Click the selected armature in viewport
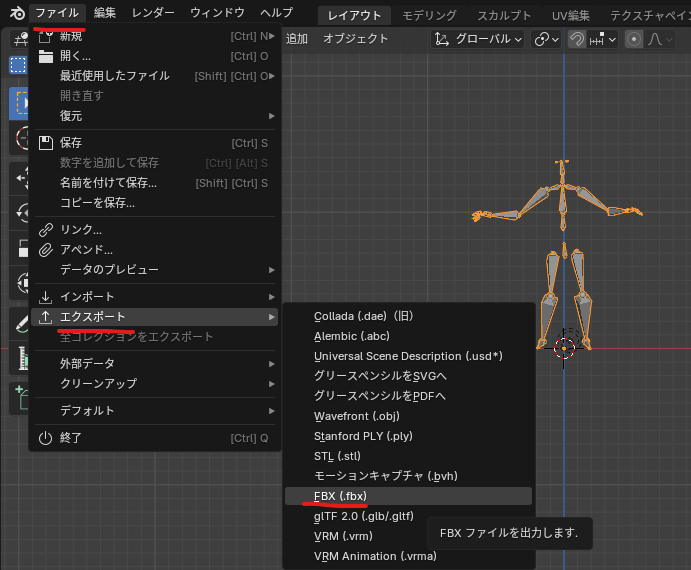This screenshot has height=570, width=691. 563,207
